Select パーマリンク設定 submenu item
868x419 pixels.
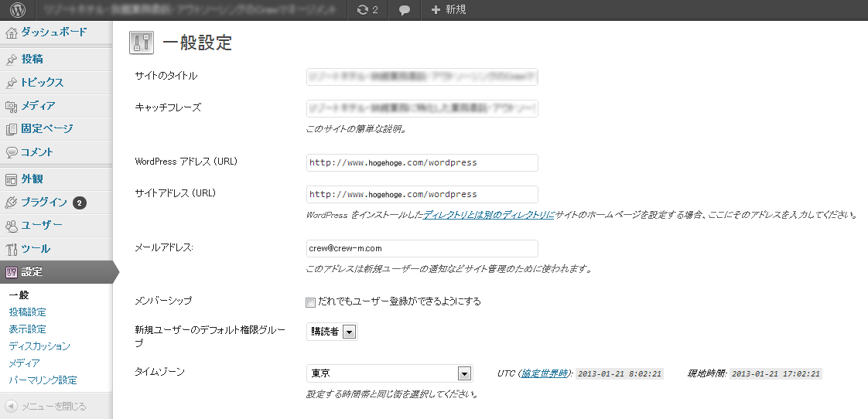pyautogui.click(x=43, y=380)
